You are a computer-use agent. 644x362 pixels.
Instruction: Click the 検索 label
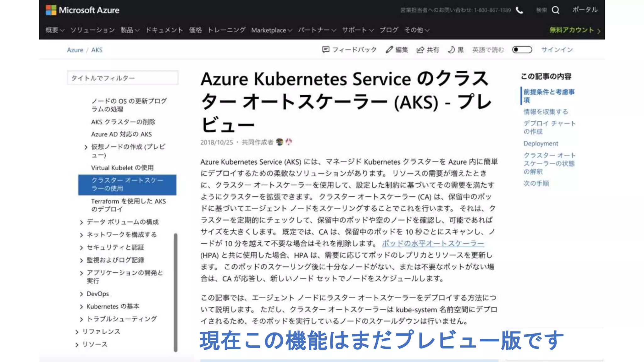point(541,10)
